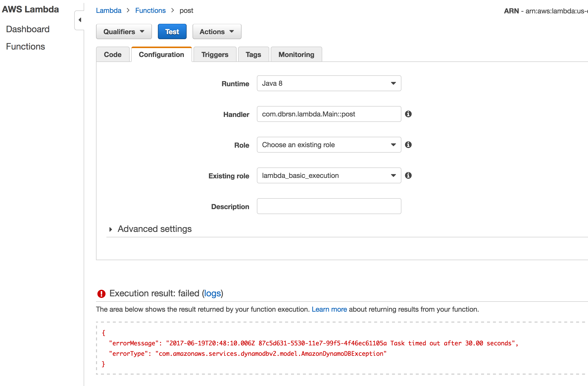Click the Role info icon
588x386 pixels.
(x=408, y=145)
